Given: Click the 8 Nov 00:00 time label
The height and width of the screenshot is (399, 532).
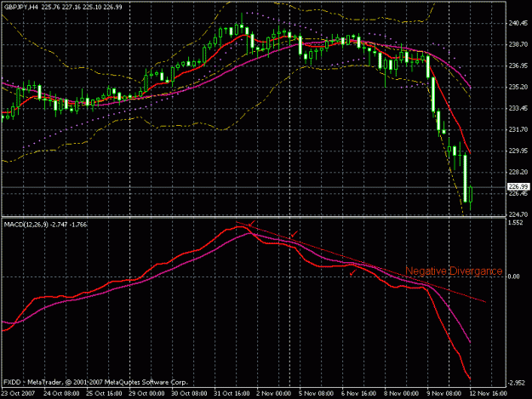Looking at the screenshot, I should [401, 394].
